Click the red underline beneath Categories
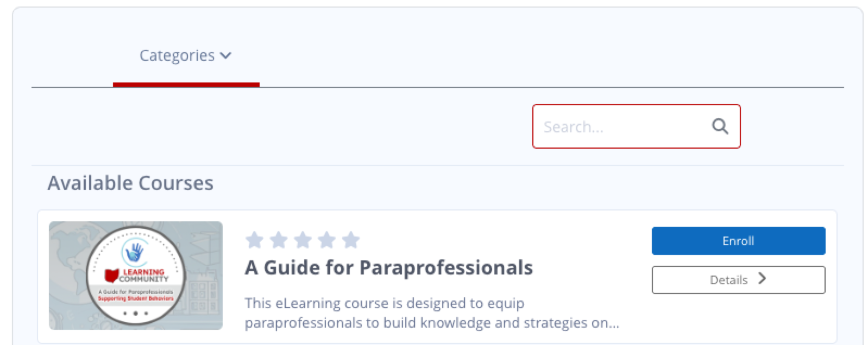This screenshot has height=345, width=868. click(186, 84)
